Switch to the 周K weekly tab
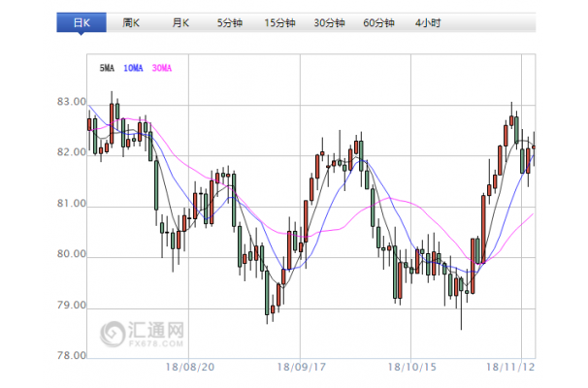Screen dimensions: 588x388 [x=131, y=23]
